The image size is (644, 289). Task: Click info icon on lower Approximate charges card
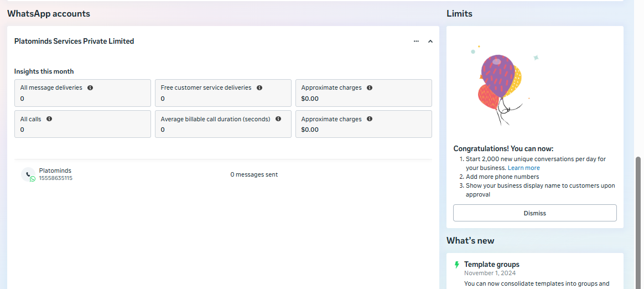(x=370, y=119)
